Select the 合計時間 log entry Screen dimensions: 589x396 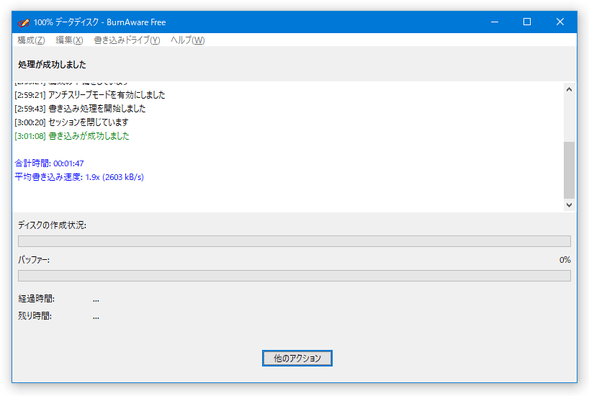[x=49, y=163]
